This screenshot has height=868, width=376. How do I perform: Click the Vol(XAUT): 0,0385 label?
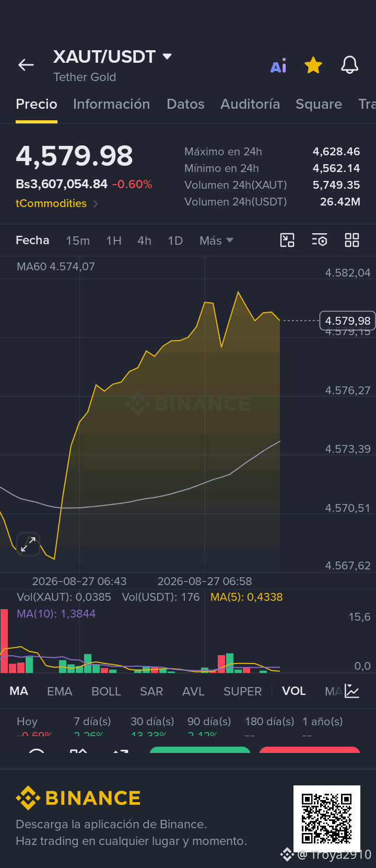point(64,597)
